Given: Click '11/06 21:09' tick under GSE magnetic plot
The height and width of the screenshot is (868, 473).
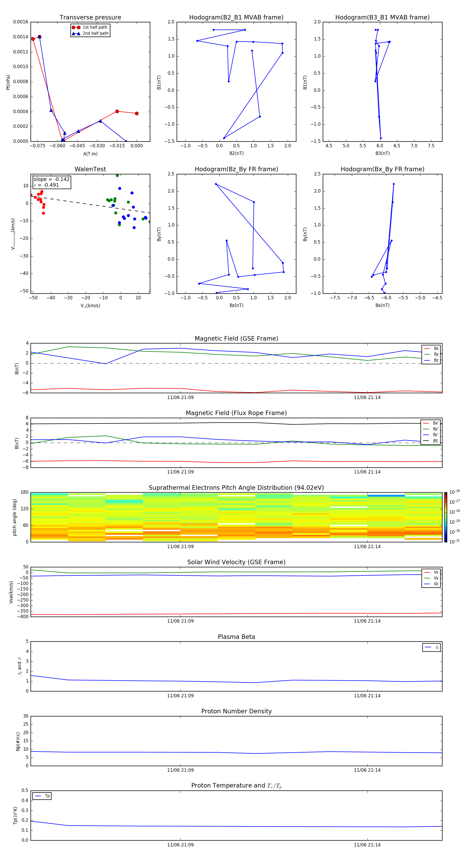Looking at the screenshot, I should (180, 397).
